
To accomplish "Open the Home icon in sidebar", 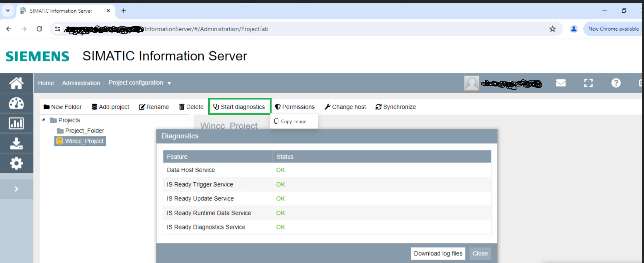I will pos(16,83).
